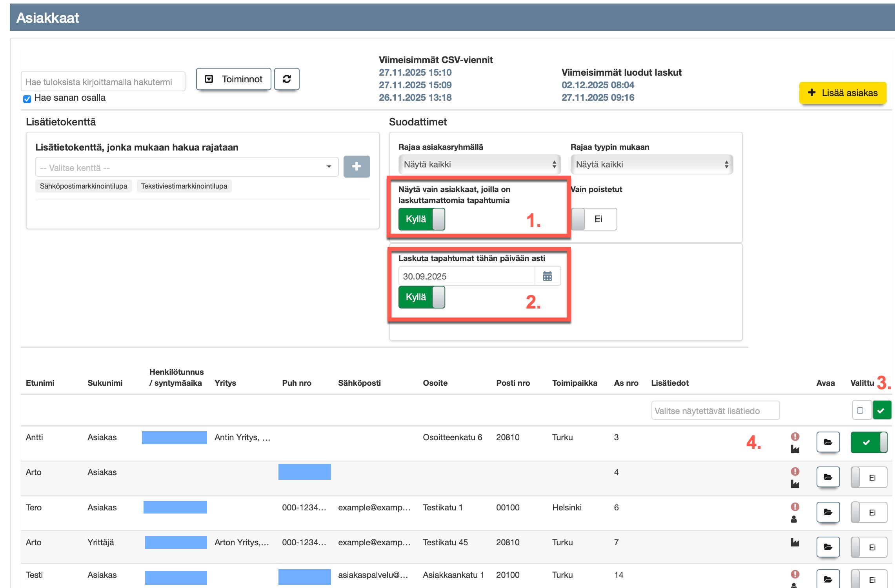Viewport: 895px width, 588px height.
Task: Click the factory icon on Arto Yrittäjä row
Action: 795,543
